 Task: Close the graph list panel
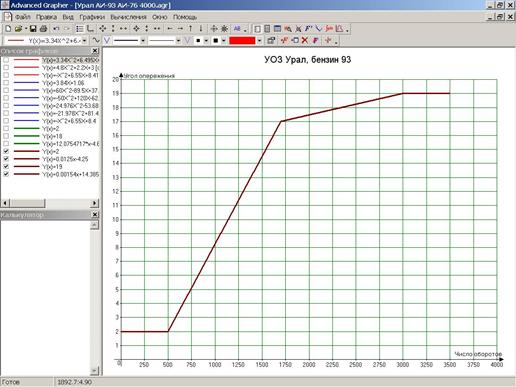pos(95,51)
